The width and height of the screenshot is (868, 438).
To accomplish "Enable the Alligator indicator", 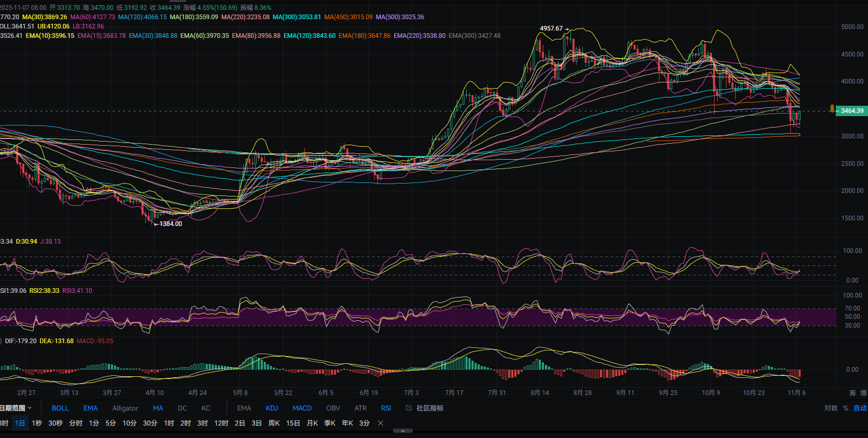I will point(125,408).
